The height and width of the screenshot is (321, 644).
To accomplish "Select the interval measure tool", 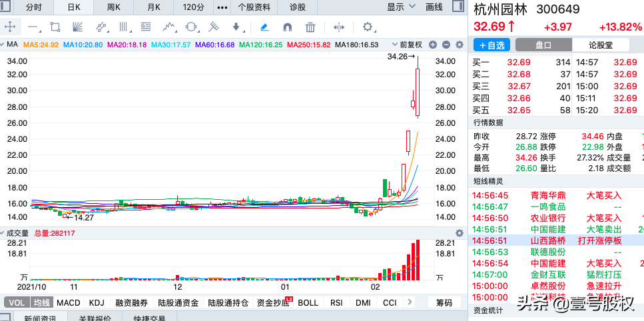I will 339,27.
